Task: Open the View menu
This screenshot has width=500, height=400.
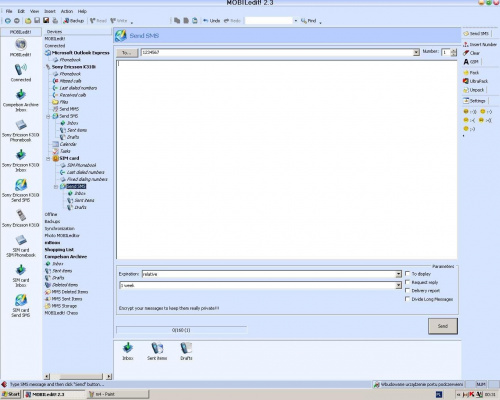Action: point(34,11)
